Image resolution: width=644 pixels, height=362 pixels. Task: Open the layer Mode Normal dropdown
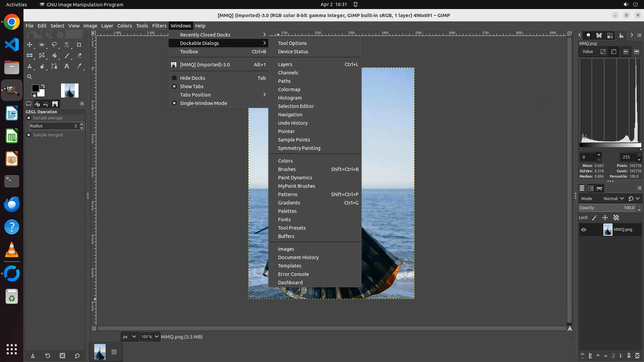tap(613, 198)
